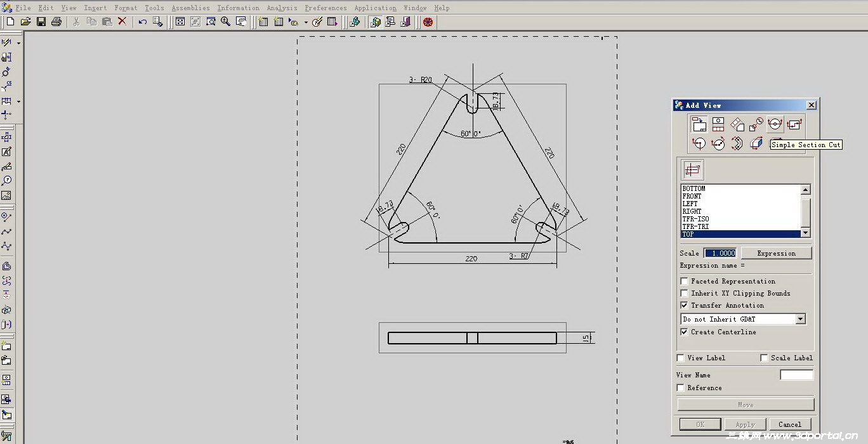This screenshot has height=444, width=868.
Task: Select the Import View icon in Add View
Action: [699, 124]
